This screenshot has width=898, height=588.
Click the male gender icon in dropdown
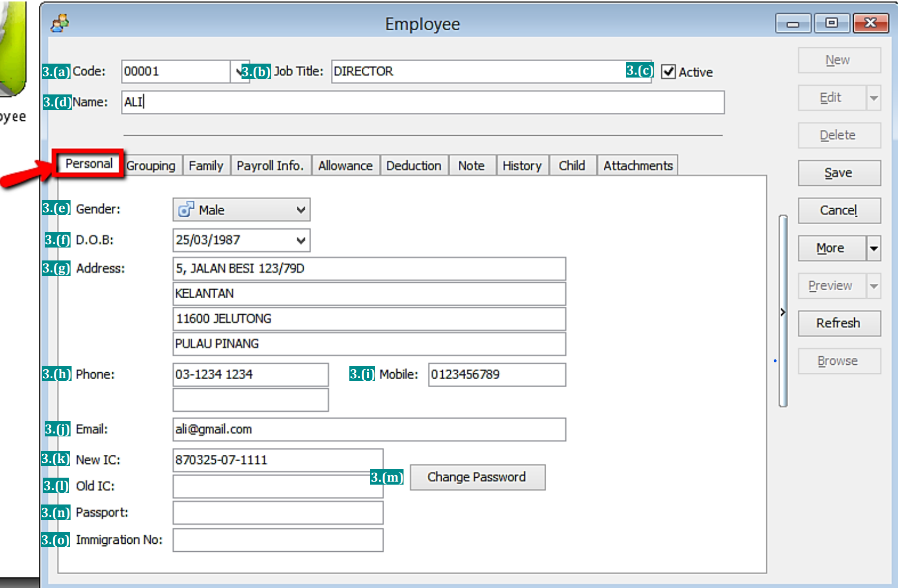(x=186, y=210)
